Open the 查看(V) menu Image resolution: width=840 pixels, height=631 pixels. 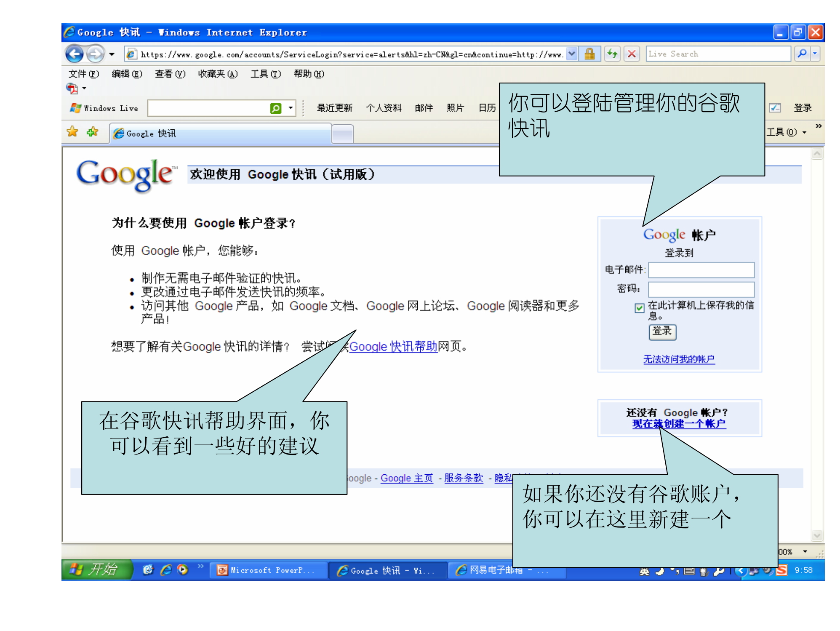[x=170, y=74]
